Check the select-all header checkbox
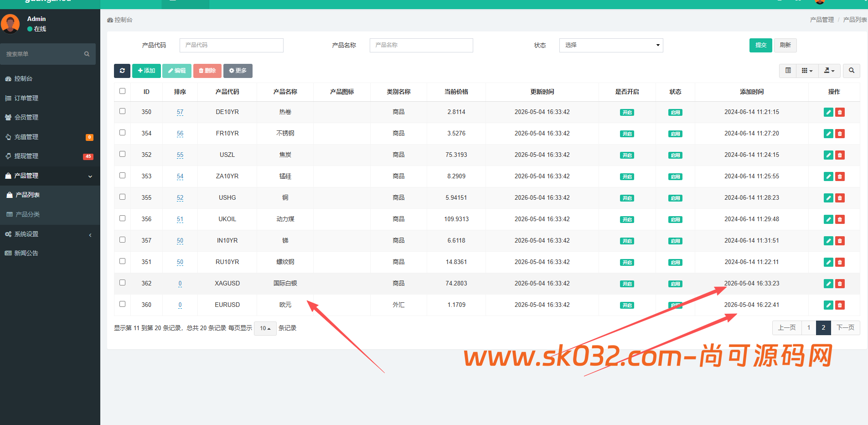Viewport: 868px width, 425px height. 122,91
